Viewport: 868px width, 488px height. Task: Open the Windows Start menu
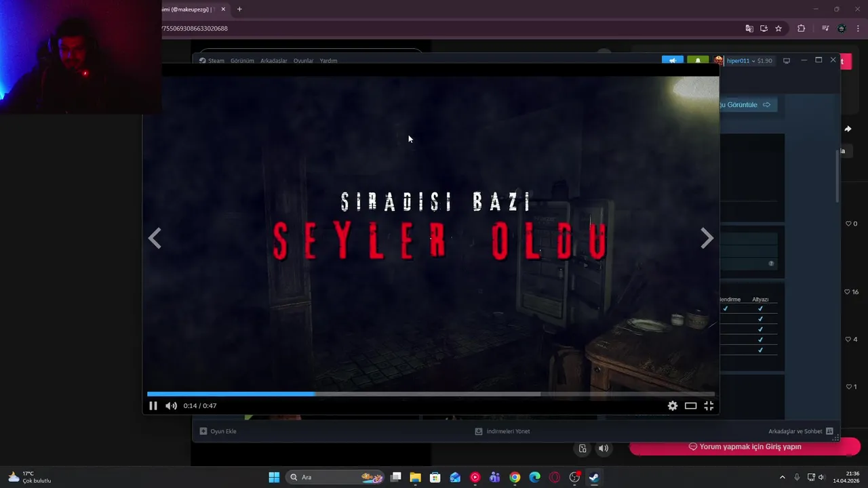274,477
